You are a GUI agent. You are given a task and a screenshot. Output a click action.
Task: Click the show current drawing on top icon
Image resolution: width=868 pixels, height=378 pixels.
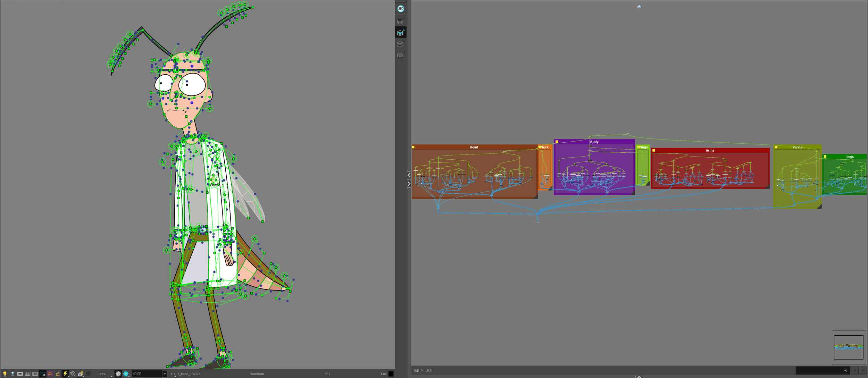[x=12, y=374]
